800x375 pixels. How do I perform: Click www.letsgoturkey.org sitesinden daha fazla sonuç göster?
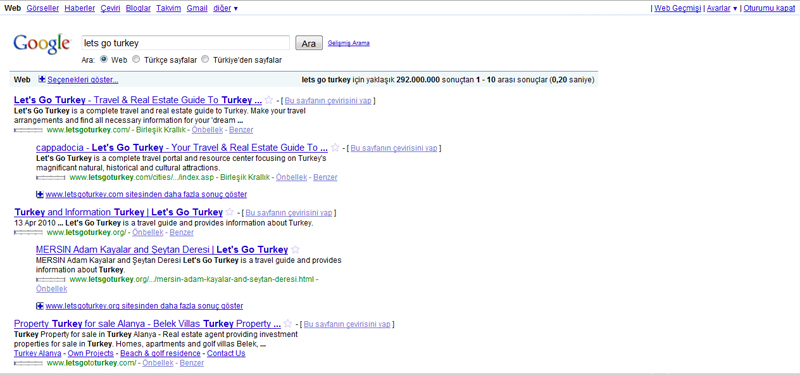click(x=144, y=306)
